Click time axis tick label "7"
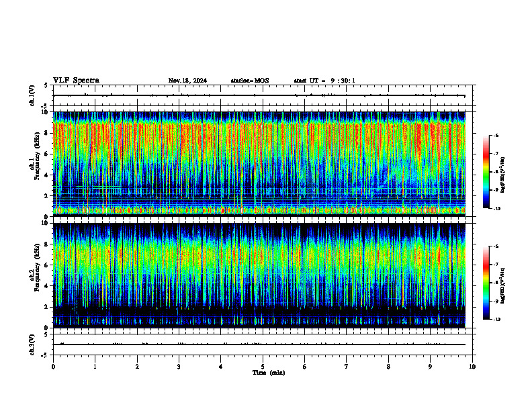 [347, 367]
